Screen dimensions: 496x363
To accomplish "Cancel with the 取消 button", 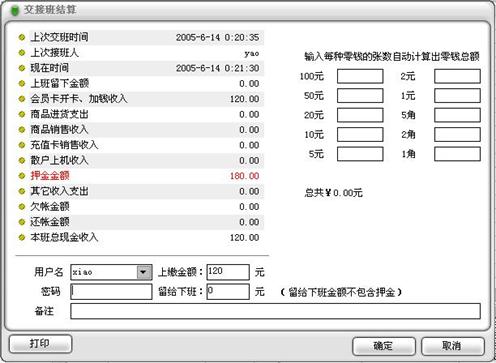I will (453, 346).
